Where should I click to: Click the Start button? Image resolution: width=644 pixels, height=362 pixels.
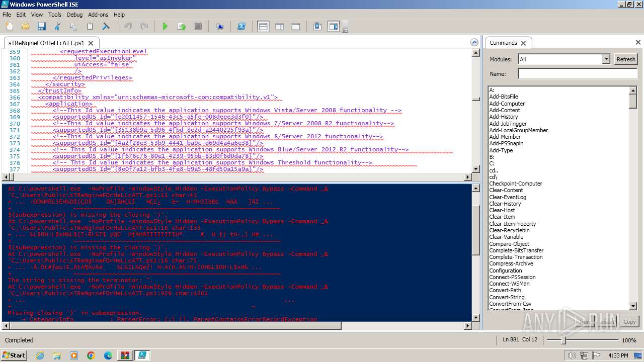pos(14,355)
